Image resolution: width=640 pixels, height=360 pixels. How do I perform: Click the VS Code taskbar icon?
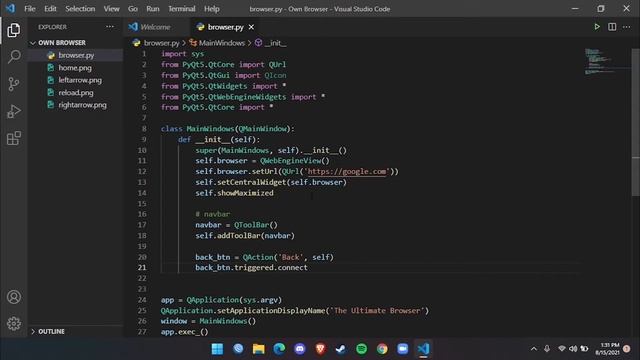[x=423, y=349]
